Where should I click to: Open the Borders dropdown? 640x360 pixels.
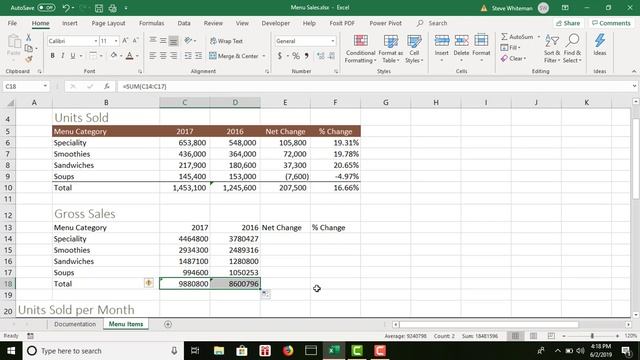[x=101, y=56]
